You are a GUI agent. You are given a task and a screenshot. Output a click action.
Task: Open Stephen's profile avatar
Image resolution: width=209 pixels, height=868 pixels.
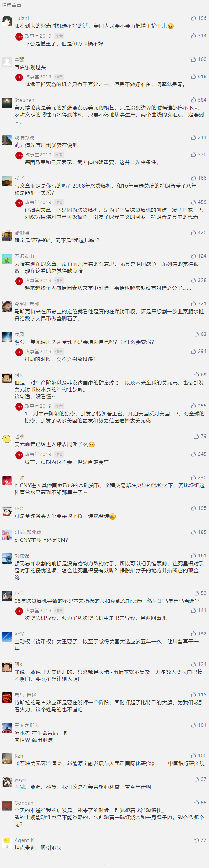pos(7,103)
